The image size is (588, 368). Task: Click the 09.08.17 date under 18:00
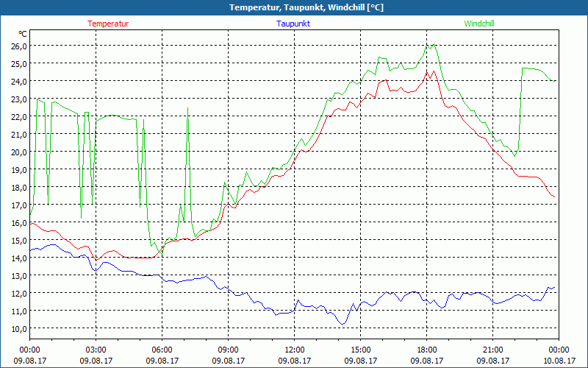[427, 361]
